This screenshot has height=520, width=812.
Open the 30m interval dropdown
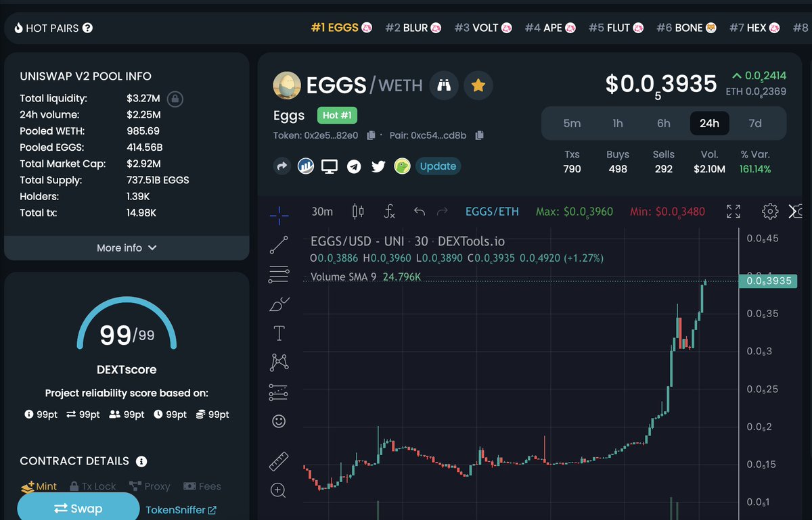tap(322, 212)
